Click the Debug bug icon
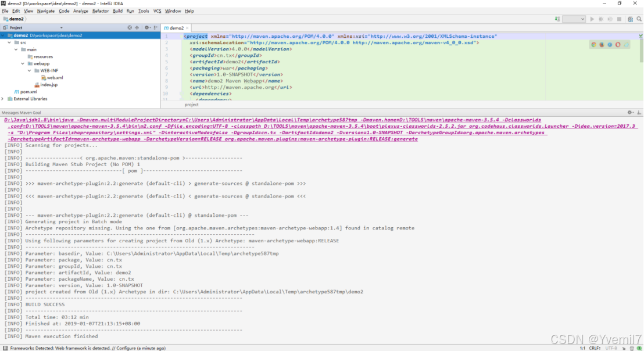The height and width of the screenshot is (351, 644). 601,19
